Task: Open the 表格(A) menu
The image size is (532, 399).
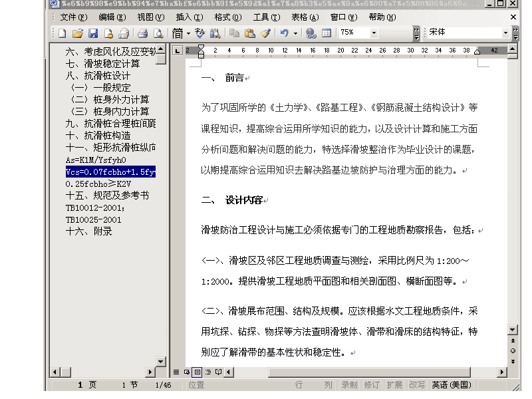Action: point(305,17)
